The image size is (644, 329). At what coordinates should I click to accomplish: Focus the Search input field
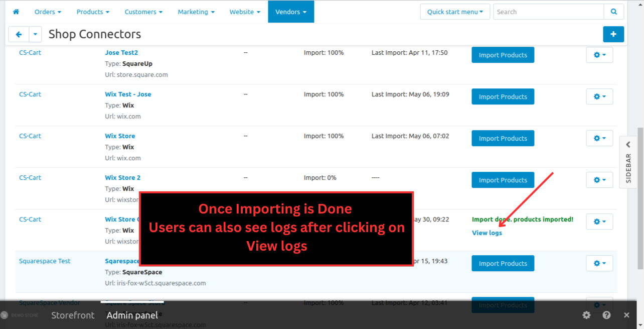click(x=549, y=12)
